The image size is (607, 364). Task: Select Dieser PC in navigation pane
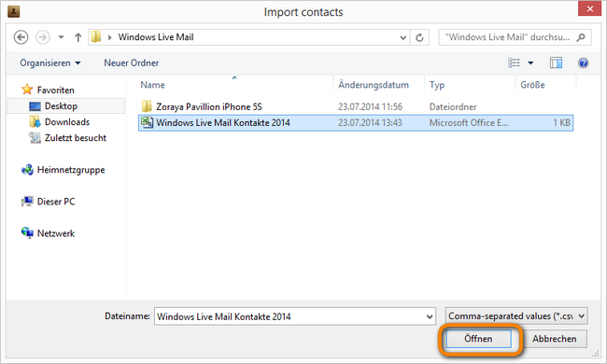56,202
